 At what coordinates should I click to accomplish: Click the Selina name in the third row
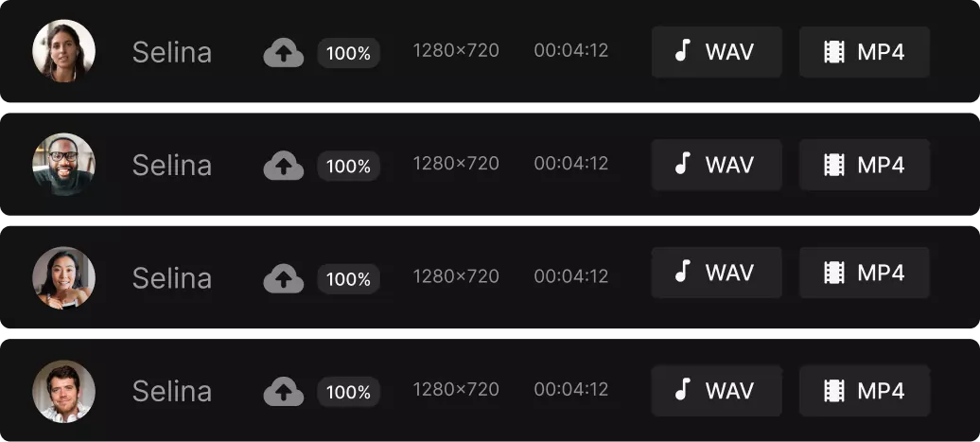tap(171, 278)
